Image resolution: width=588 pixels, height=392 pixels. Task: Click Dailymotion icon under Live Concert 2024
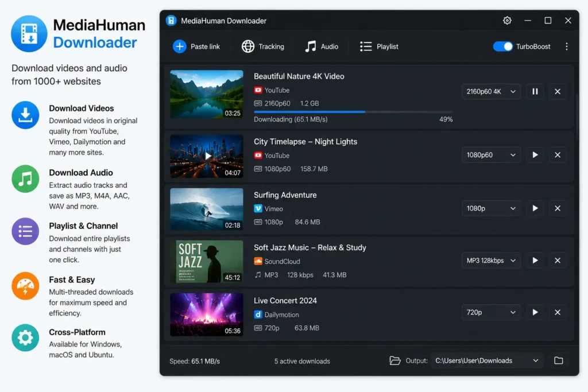(258, 315)
